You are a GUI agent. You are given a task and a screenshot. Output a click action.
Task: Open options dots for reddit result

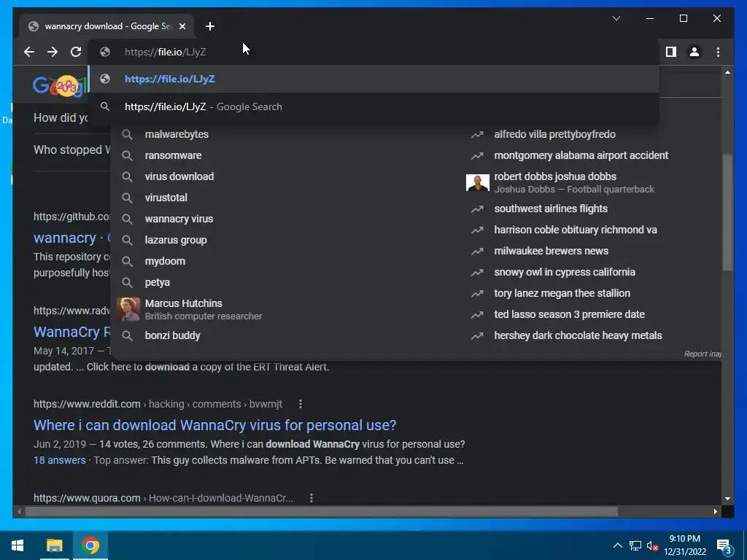(300, 404)
